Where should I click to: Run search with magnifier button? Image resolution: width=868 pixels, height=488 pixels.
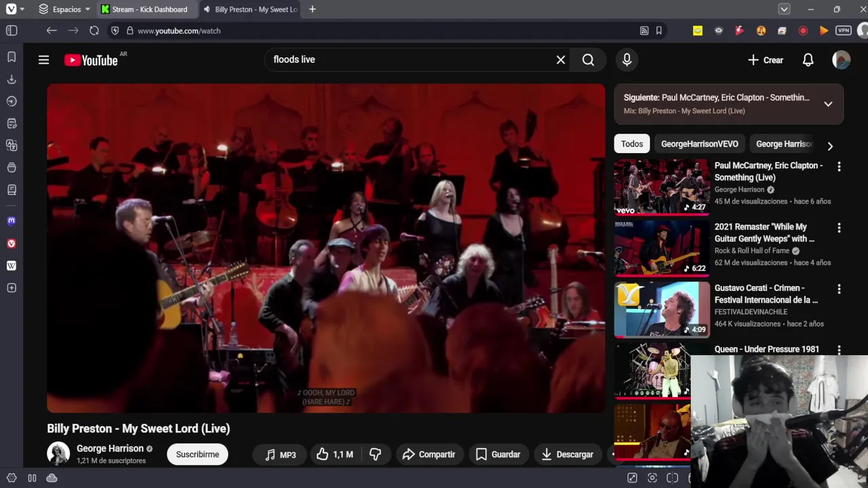588,60
